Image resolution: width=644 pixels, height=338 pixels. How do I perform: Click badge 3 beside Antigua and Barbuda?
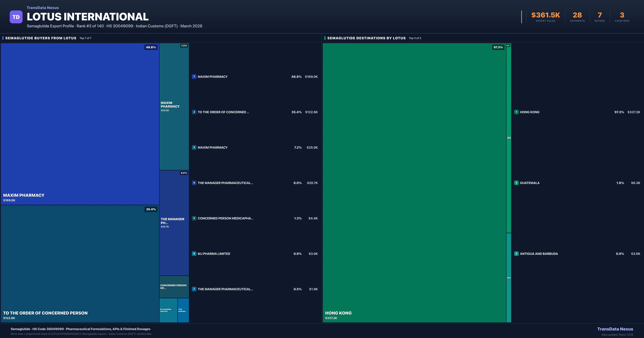point(516,253)
